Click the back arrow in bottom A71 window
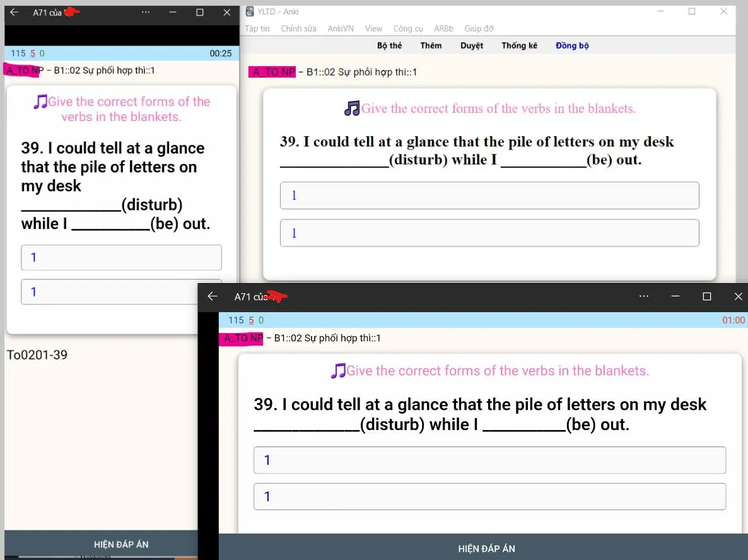This screenshot has height=560, width=748. point(213,296)
